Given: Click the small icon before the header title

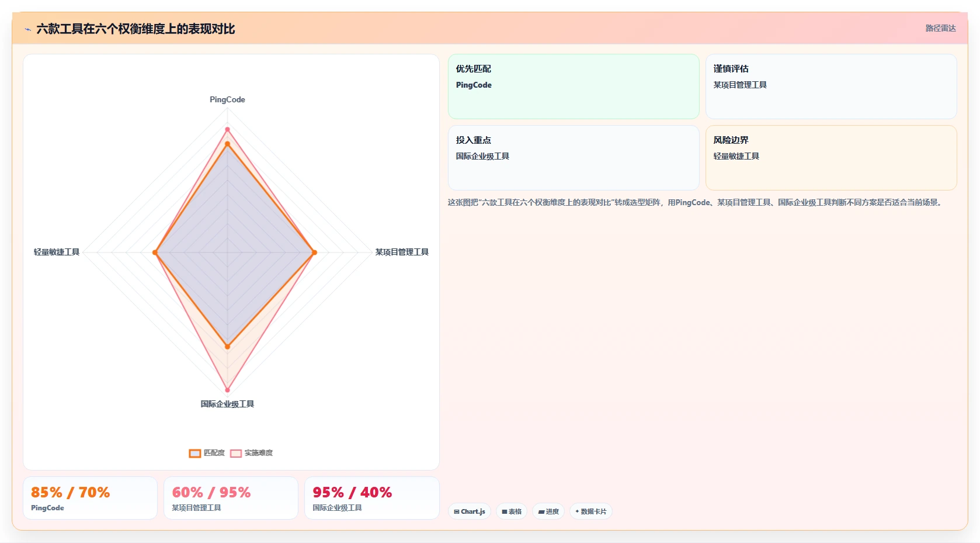Looking at the screenshot, I should click(27, 29).
